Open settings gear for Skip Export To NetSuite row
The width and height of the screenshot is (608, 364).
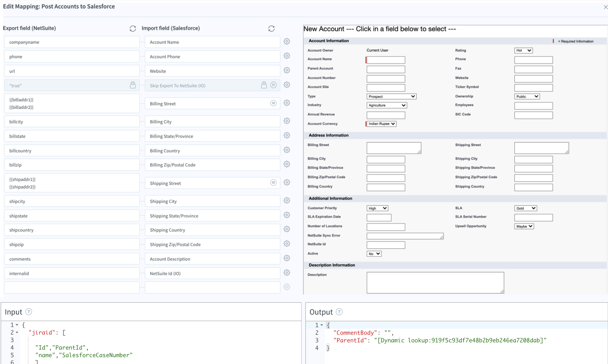[287, 85]
